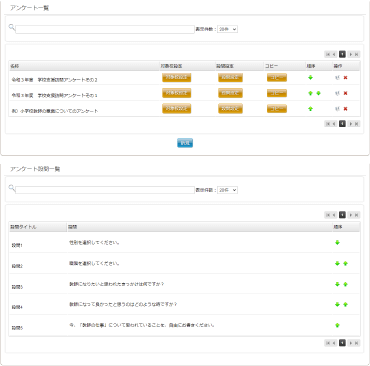Click the magnifier icon in アンケート一覧 search

(12, 27)
